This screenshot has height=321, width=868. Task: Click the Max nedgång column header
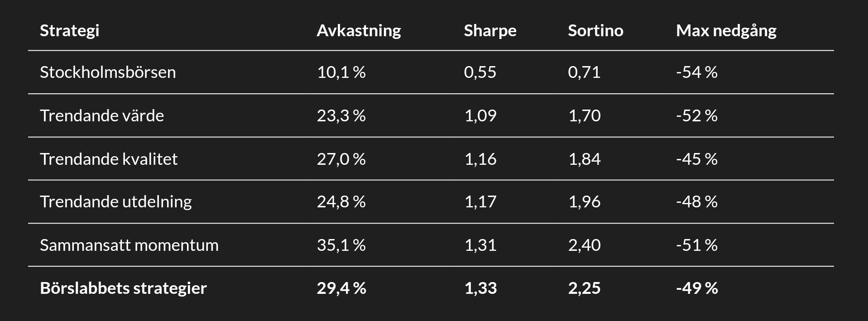click(x=726, y=31)
